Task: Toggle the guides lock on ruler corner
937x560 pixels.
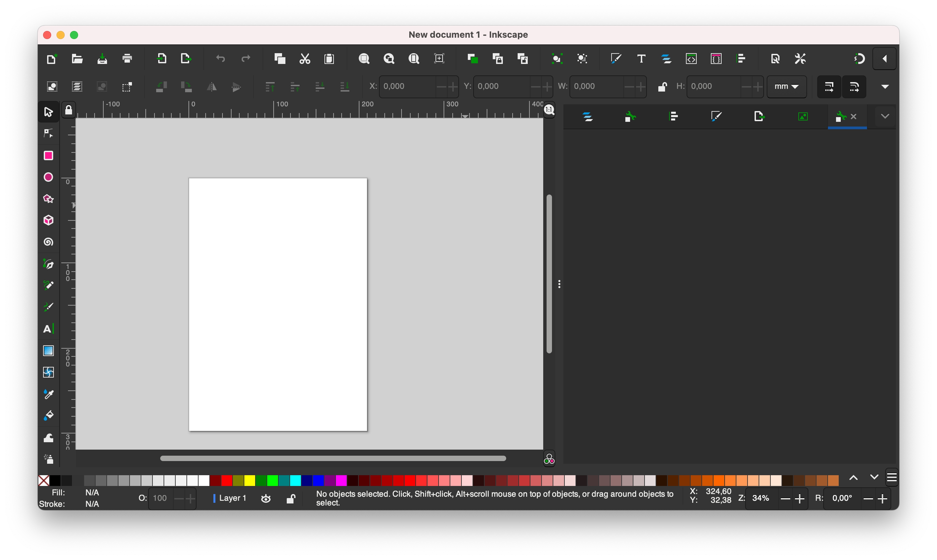Action: click(68, 110)
